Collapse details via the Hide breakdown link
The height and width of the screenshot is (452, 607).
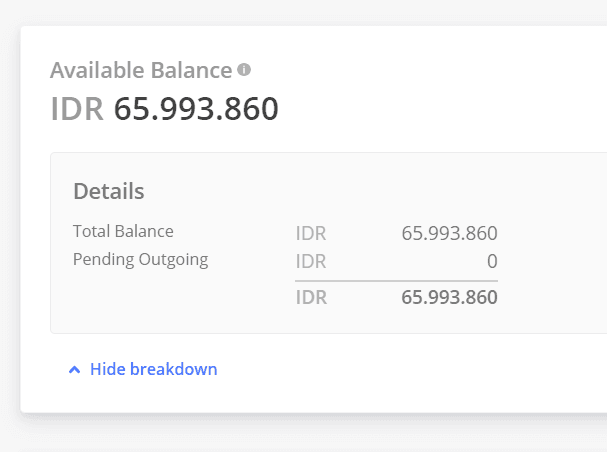click(x=153, y=369)
